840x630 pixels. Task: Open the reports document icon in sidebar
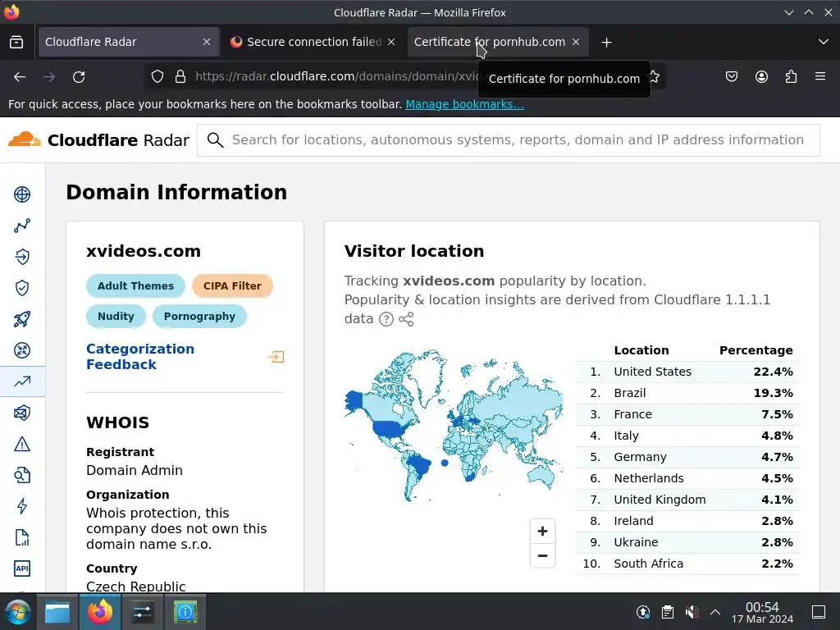pyautogui.click(x=22, y=537)
